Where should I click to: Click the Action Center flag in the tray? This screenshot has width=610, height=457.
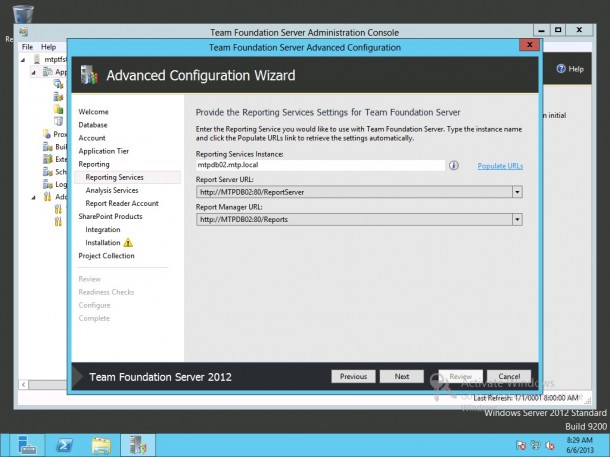coord(521,445)
